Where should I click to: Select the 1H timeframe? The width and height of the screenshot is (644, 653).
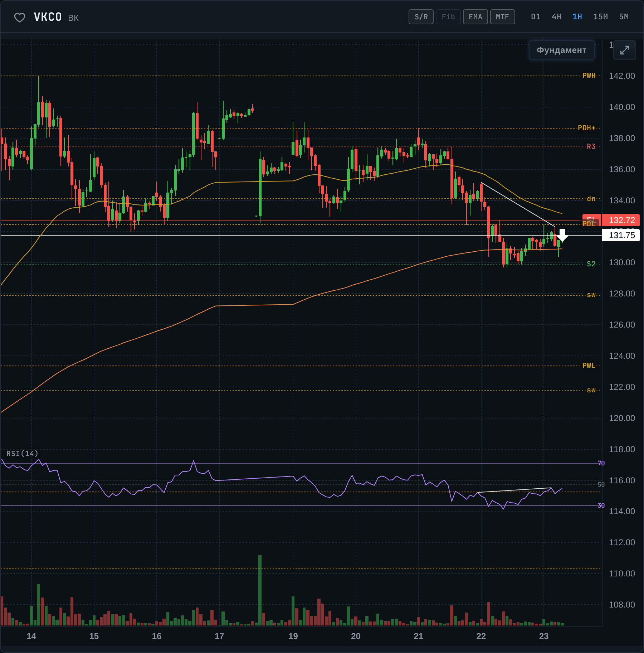pos(577,17)
